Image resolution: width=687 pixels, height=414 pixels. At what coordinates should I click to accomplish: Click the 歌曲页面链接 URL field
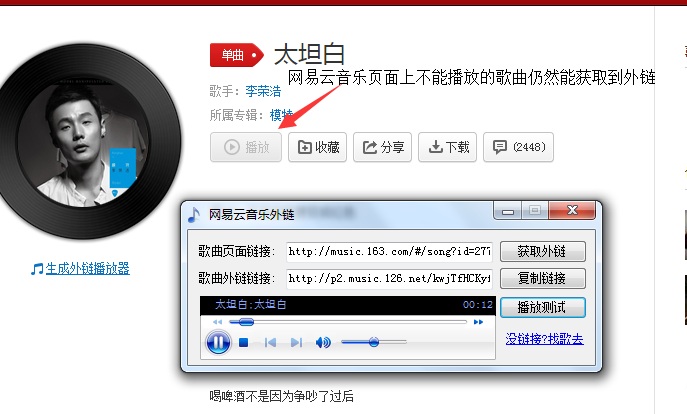(389, 251)
